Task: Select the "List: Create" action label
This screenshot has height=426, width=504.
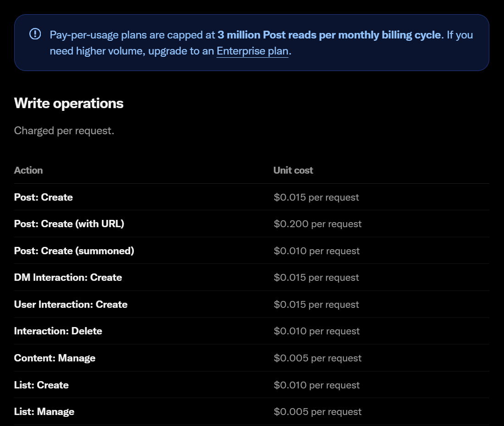Action: (x=41, y=385)
